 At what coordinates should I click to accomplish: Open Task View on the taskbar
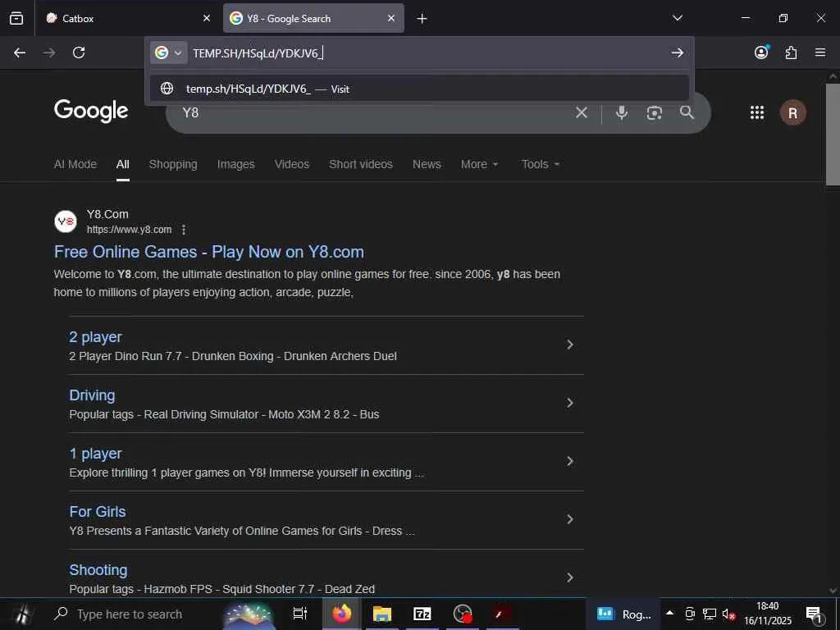(300, 614)
